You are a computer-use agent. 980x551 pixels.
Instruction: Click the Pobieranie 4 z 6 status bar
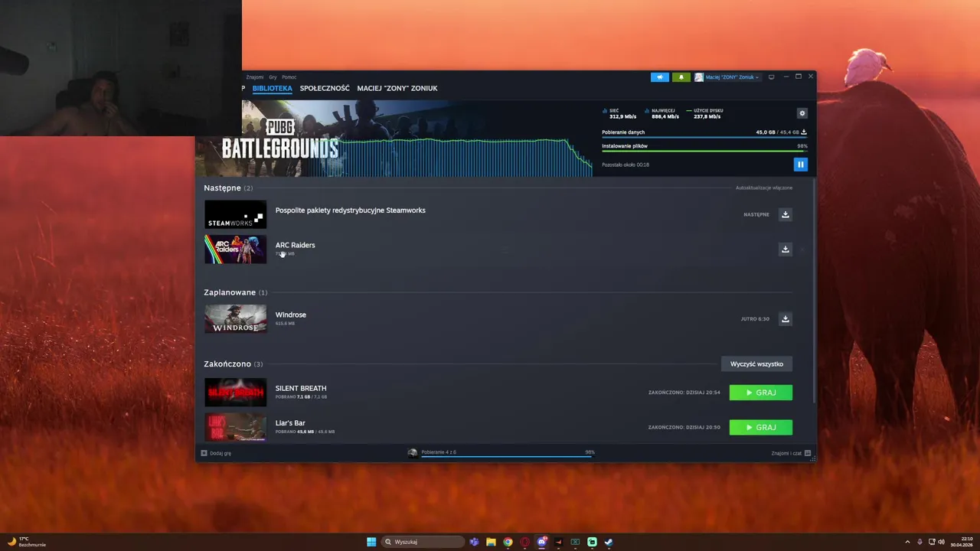pos(501,453)
